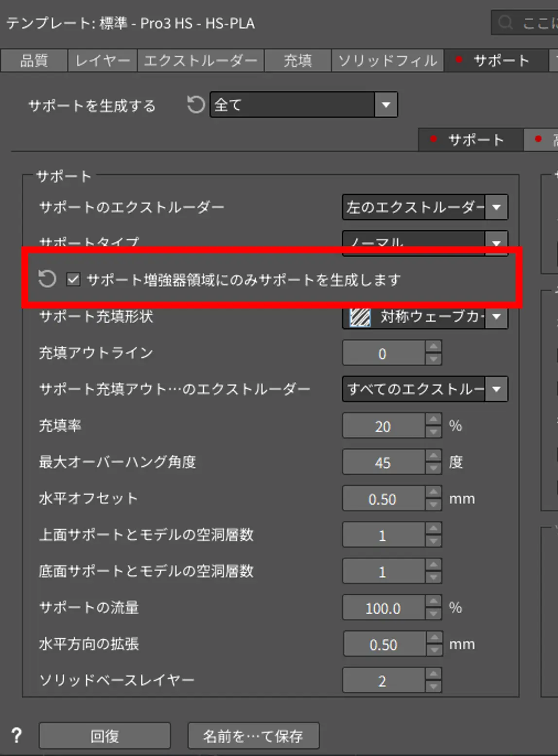Image resolution: width=558 pixels, height=756 pixels.
Task: Click the 水平オフセット input field
Action: coord(383,499)
